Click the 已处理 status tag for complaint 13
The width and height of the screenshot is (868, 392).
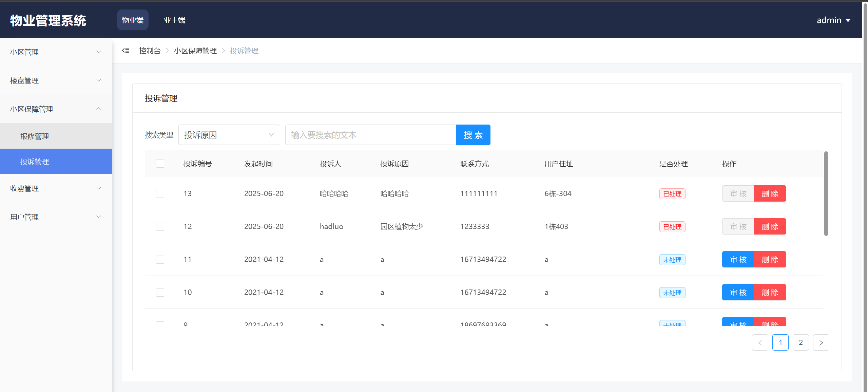click(x=672, y=194)
